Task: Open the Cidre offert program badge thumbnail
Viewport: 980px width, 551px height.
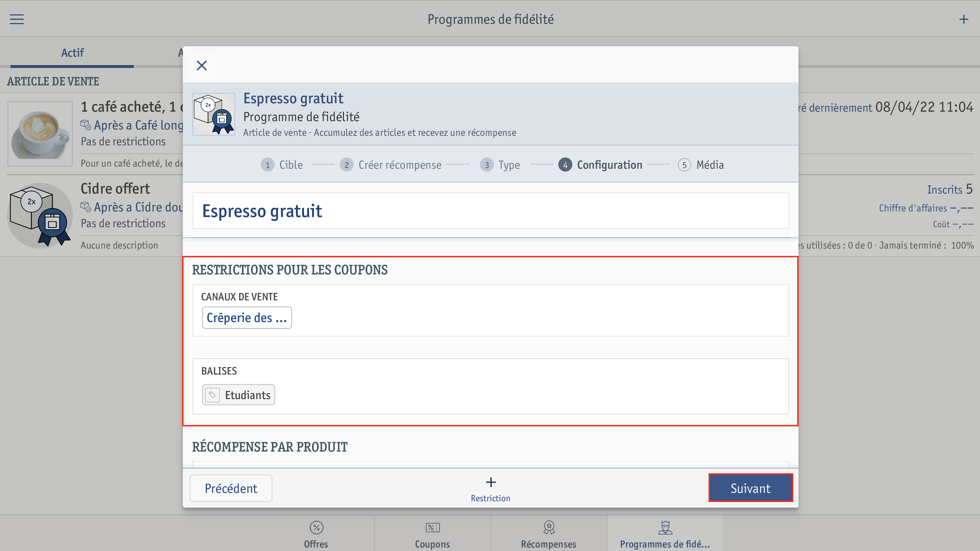Action: (x=40, y=216)
